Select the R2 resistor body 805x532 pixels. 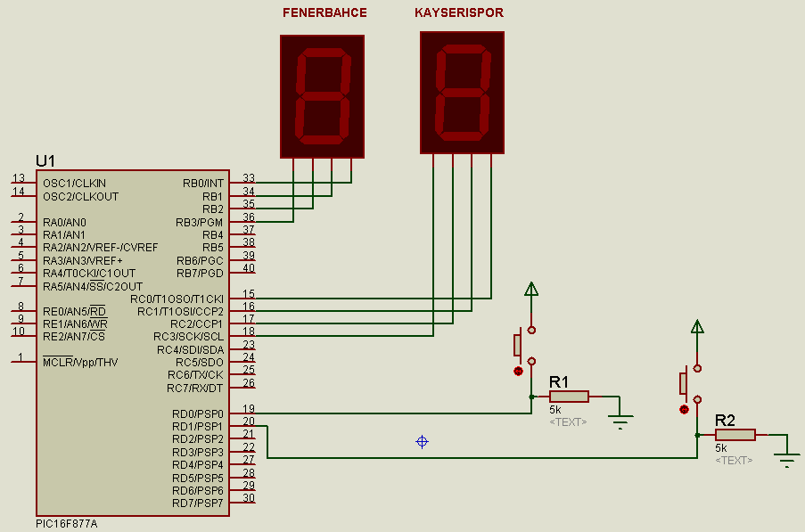click(735, 435)
